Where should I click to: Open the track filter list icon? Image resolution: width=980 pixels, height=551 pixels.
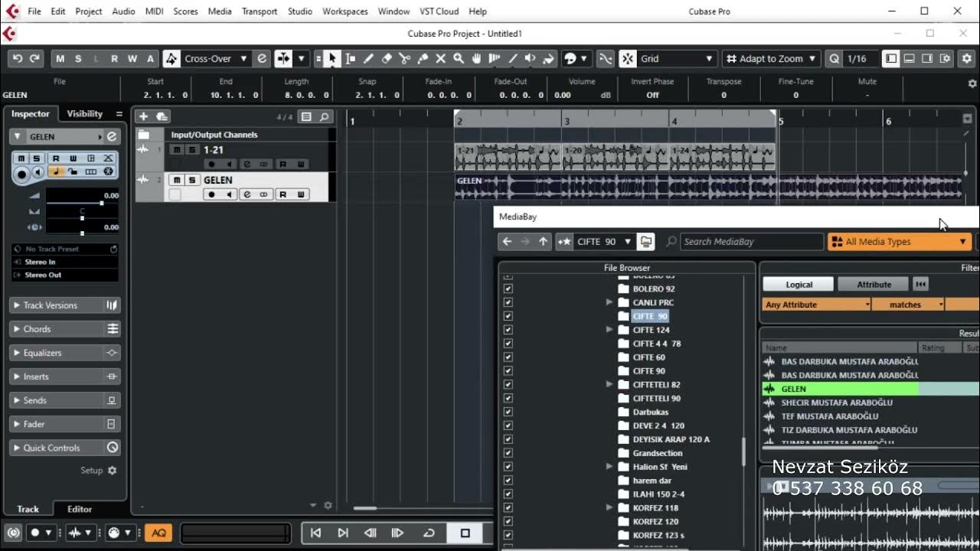[306, 117]
